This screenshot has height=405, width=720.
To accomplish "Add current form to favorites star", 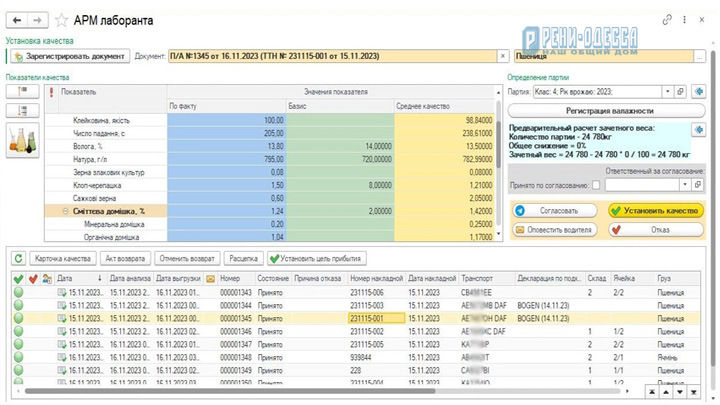I will tap(61, 20).
